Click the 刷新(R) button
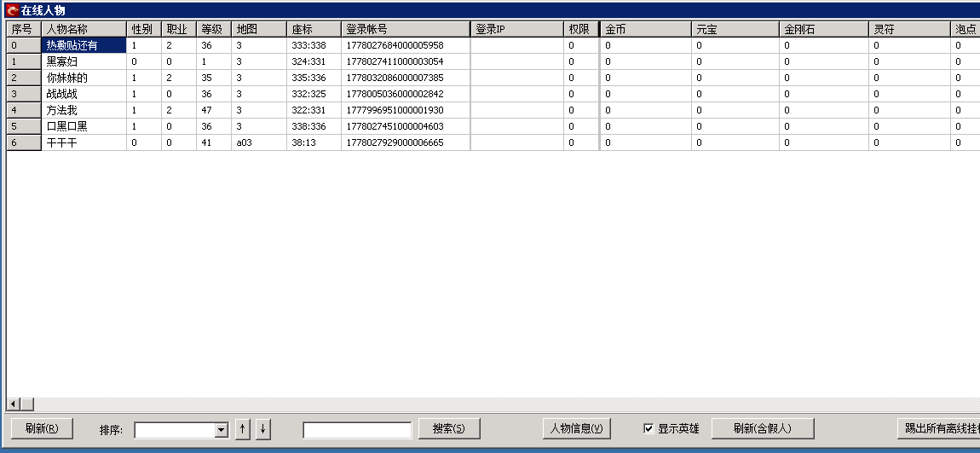Screen dimensions: 980x453 [x=42, y=428]
